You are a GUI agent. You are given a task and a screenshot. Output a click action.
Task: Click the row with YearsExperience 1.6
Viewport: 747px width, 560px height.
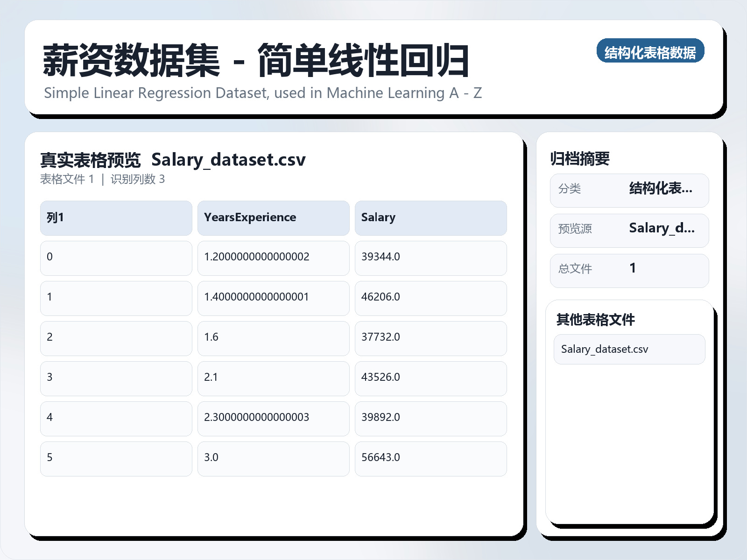point(273,338)
